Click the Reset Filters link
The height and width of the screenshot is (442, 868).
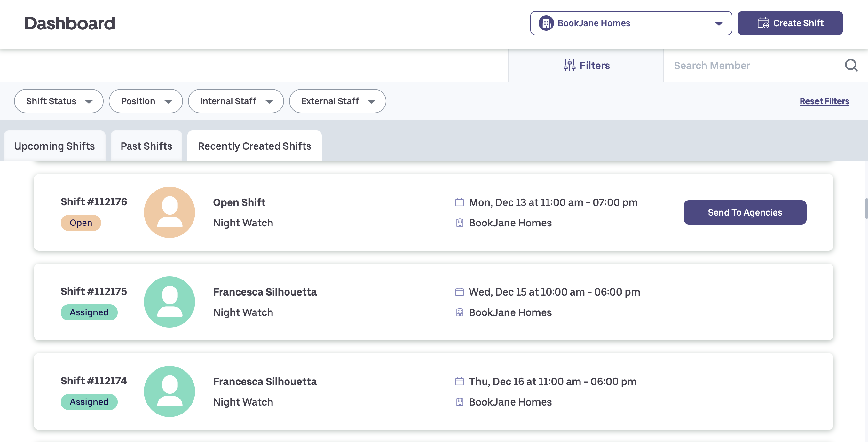tap(824, 101)
